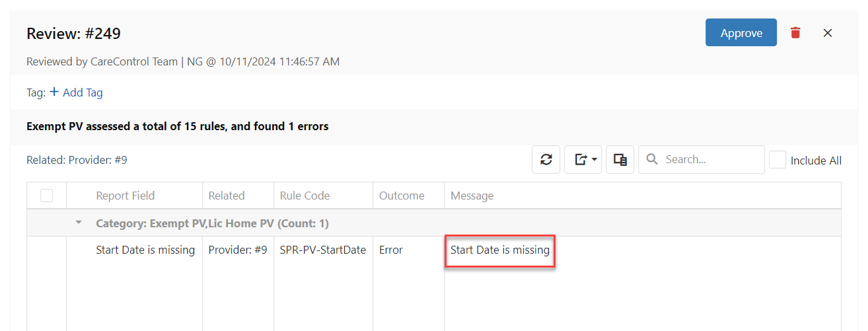Toggle the Include All checkbox
The width and height of the screenshot is (868, 331).
(x=778, y=160)
